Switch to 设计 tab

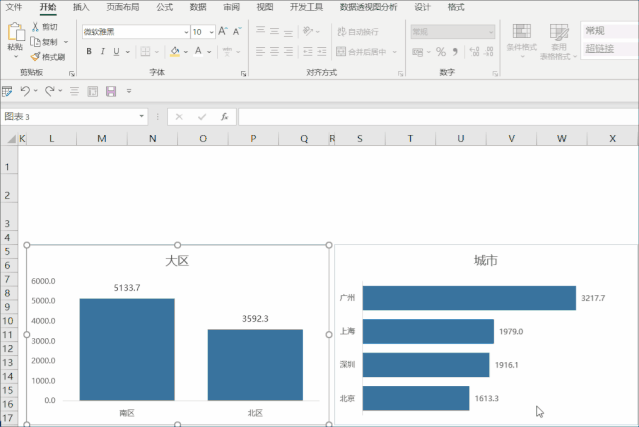pos(422,7)
